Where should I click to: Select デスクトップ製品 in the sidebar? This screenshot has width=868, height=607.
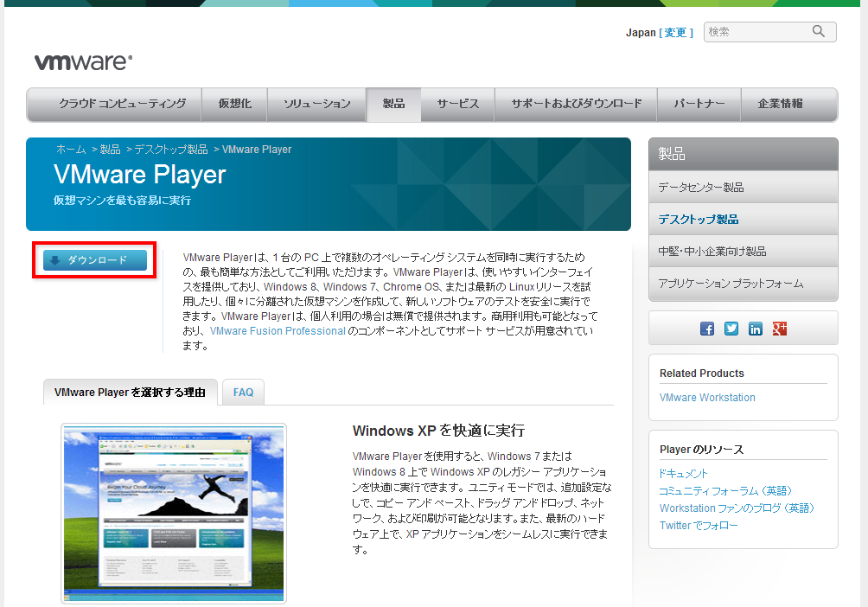click(x=743, y=220)
